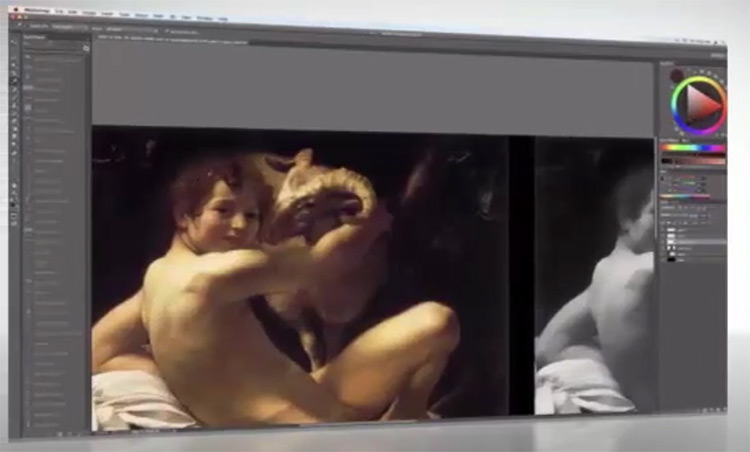Image resolution: width=750 pixels, height=452 pixels.
Task: Pick a shade inside the color wheel triangle
Action: pyautogui.click(x=702, y=104)
